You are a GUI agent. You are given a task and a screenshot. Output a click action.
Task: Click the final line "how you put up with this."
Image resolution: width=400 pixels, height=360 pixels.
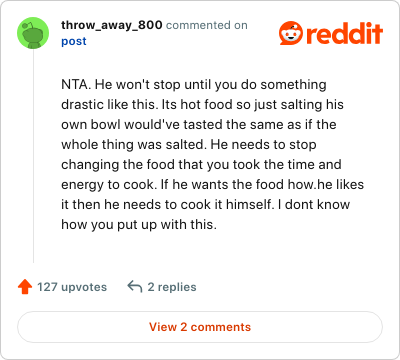139,225
